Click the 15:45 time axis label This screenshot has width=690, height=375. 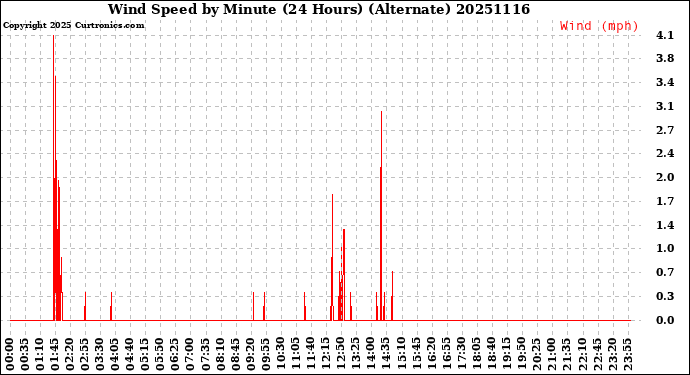point(416,355)
